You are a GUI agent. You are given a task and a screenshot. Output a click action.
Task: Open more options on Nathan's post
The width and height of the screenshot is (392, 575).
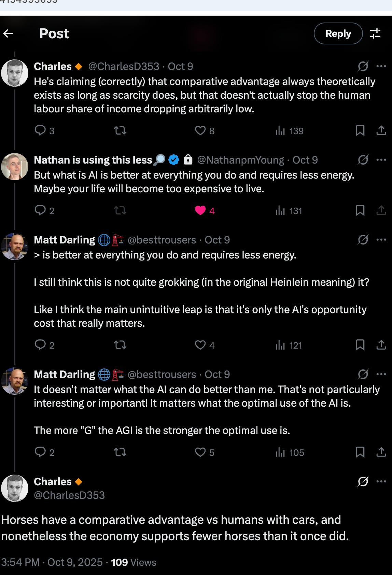(381, 160)
